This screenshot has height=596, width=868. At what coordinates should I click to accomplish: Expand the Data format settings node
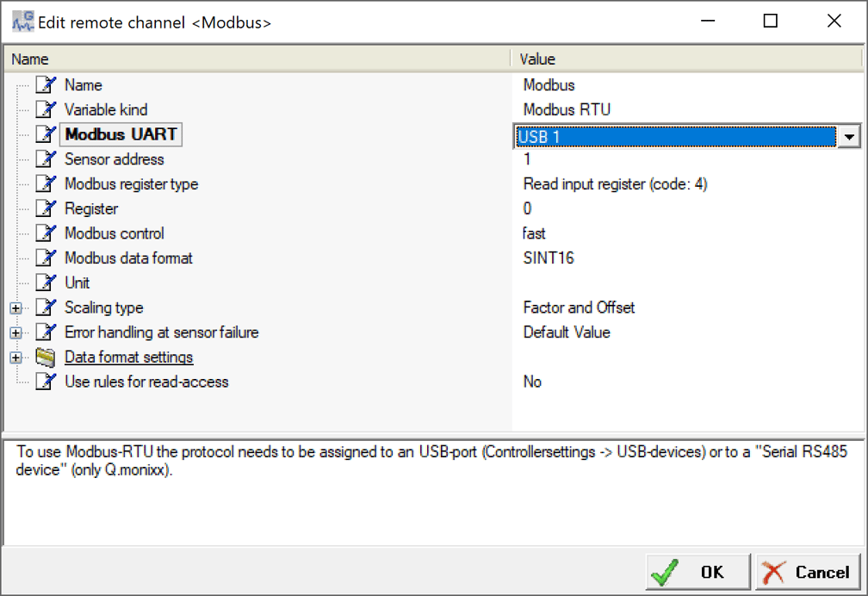point(15,357)
